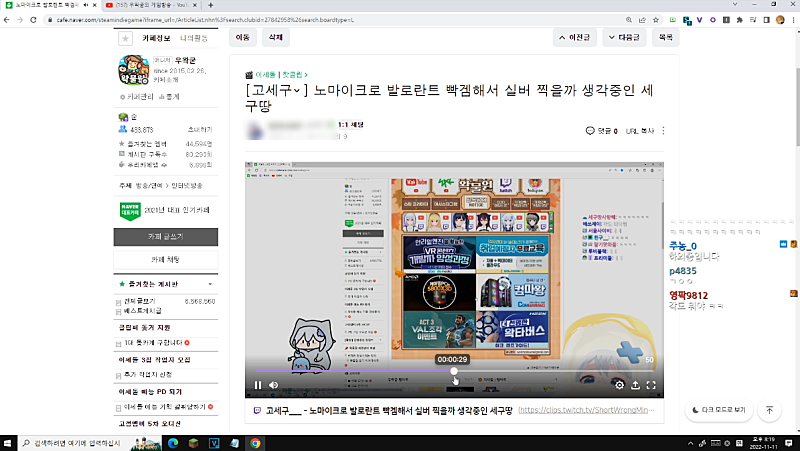Open the video player settings gear

click(x=620, y=385)
